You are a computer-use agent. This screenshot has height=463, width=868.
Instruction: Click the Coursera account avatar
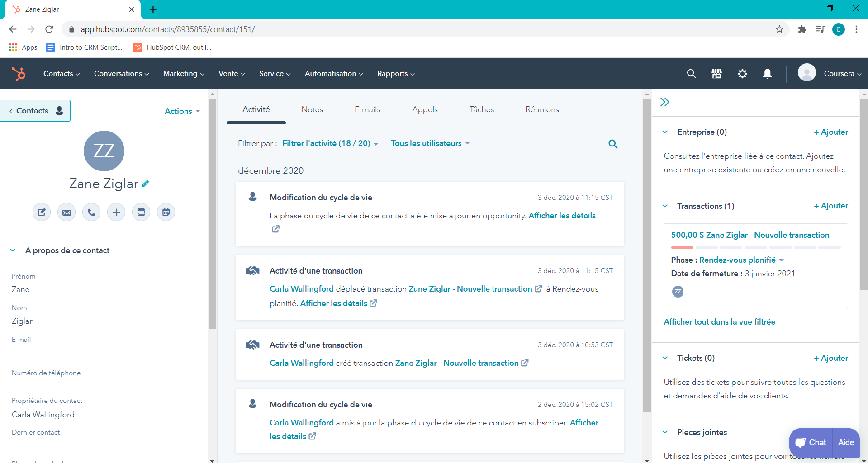[x=806, y=72]
